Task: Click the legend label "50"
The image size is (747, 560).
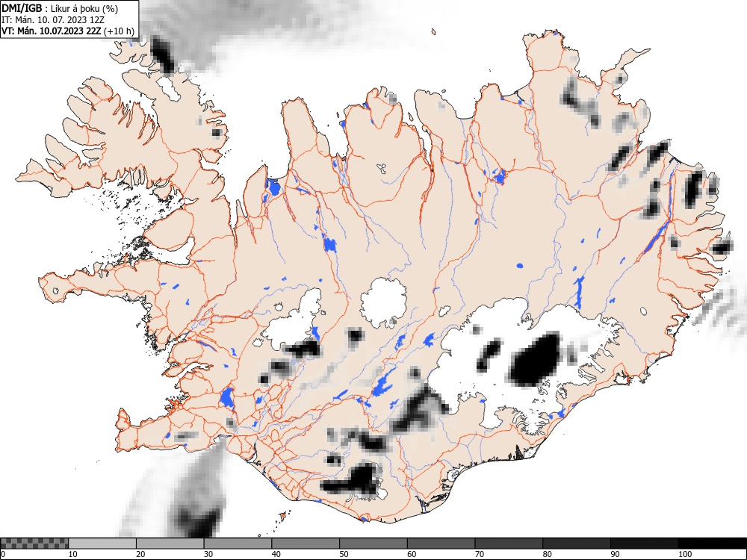Action: click(343, 554)
